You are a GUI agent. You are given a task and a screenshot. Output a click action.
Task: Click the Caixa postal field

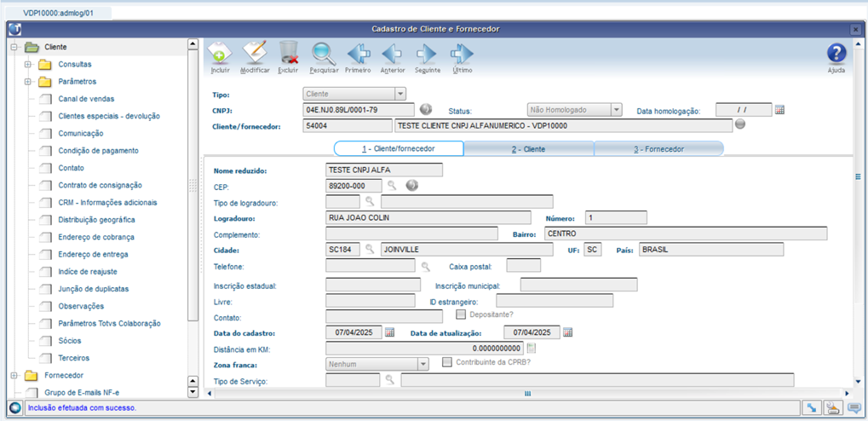524,265
